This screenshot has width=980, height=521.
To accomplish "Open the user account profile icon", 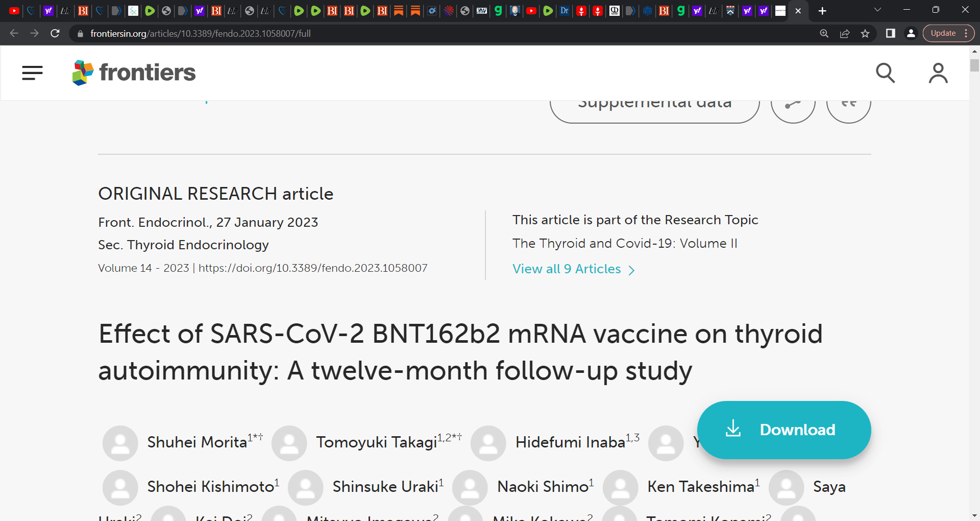I will pyautogui.click(x=938, y=73).
